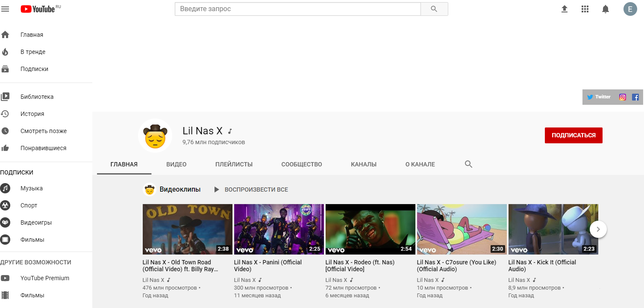Viewport: 644px width, 308px height.
Task: Click the Home icon in sidebar
Action: (x=5, y=35)
